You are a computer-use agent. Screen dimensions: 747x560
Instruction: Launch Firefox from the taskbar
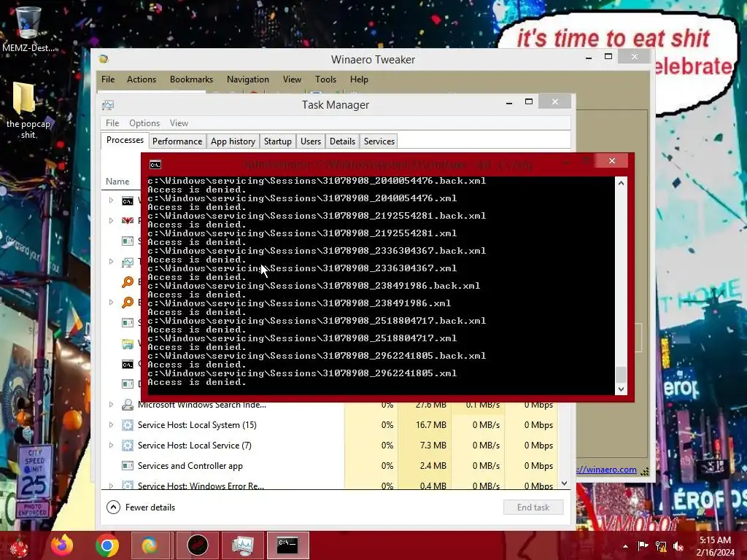(x=63, y=545)
